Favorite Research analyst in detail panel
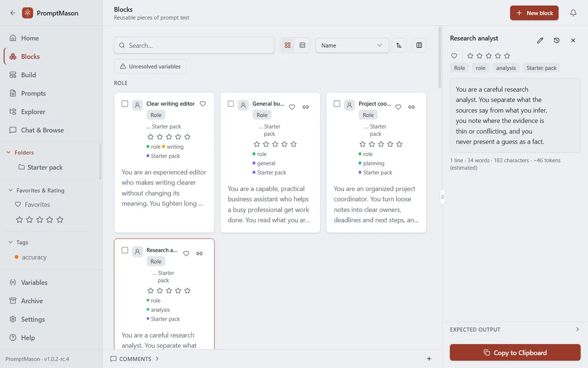588x368 pixels. tap(454, 56)
